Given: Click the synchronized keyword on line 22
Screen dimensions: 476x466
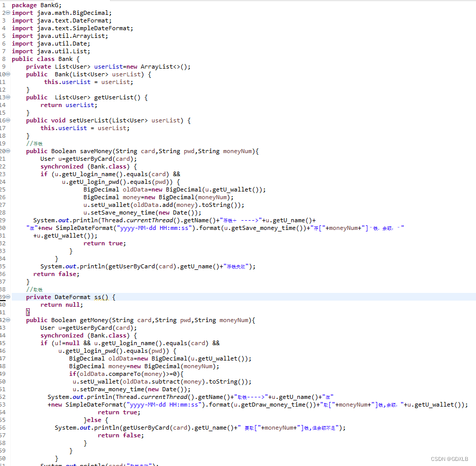Looking at the screenshot, I should 62,166.
